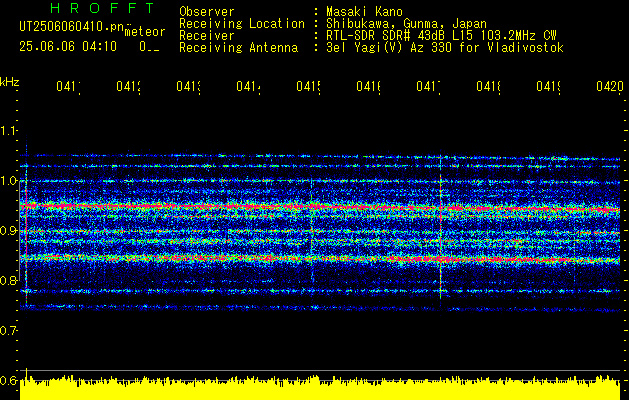The width and height of the screenshot is (629, 400).
Task: Click the 0413 time marker
Action: tap(188, 86)
